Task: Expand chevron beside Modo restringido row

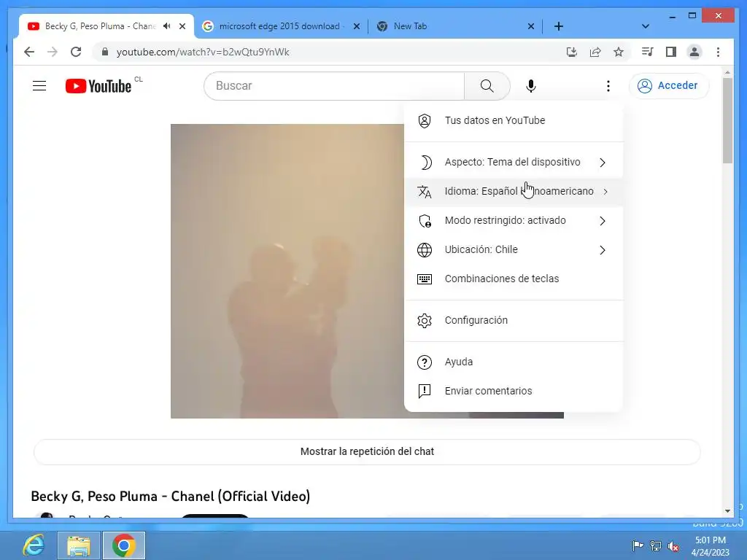Action: click(603, 221)
